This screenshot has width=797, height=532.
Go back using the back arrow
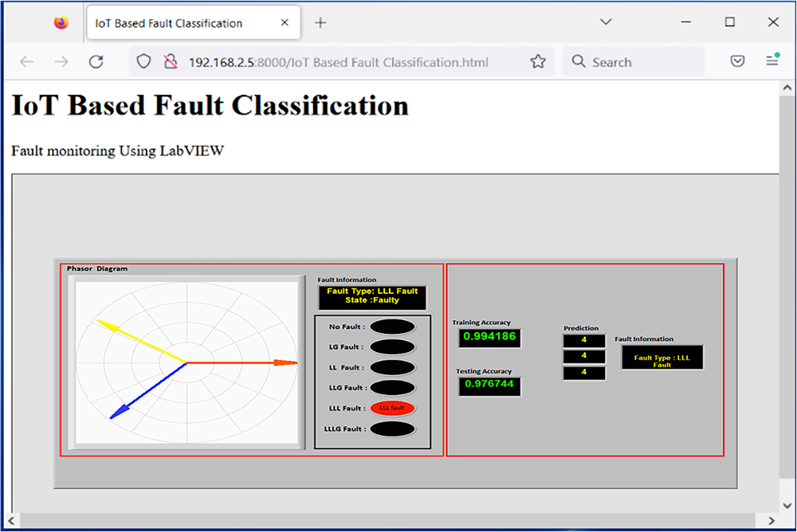point(26,62)
